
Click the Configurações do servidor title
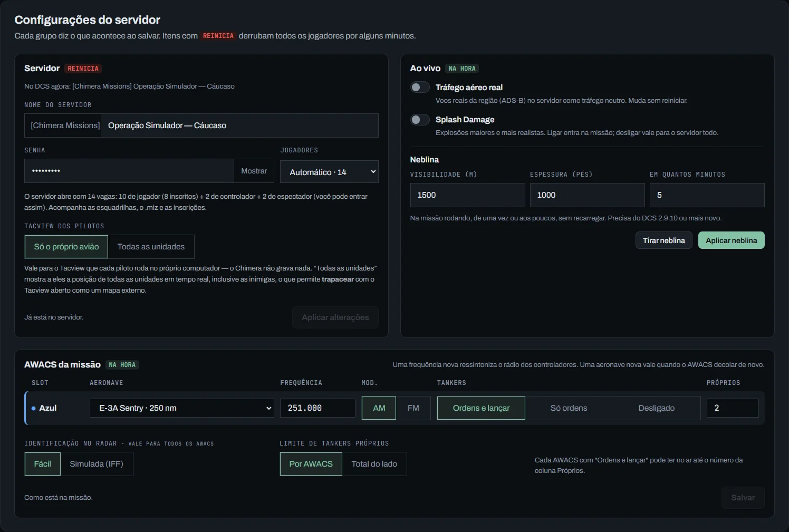tap(87, 20)
